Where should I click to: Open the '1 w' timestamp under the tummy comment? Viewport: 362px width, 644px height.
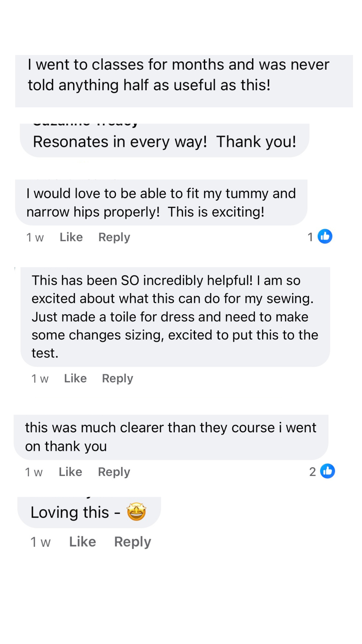coord(35,237)
